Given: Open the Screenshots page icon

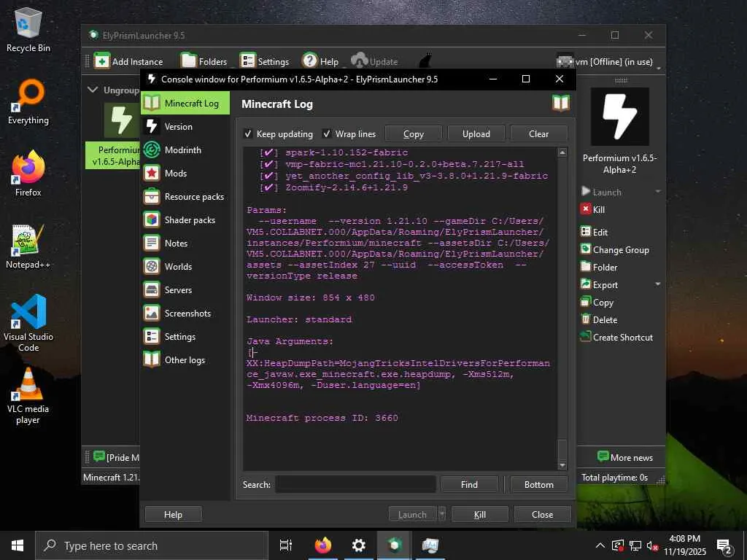Looking at the screenshot, I should [x=152, y=313].
